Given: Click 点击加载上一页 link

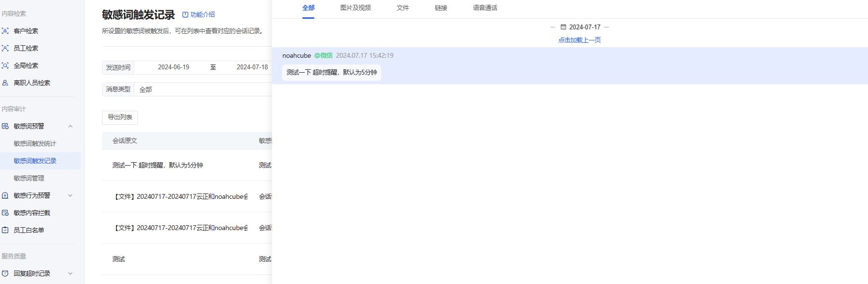Looking at the screenshot, I should (580, 40).
